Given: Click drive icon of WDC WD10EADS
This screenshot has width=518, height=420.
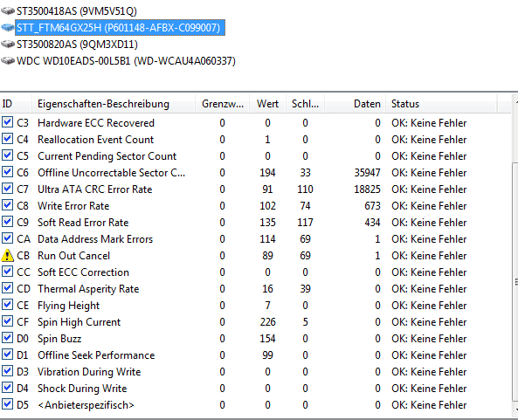Looking at the screenshot, I should point(8,61).
